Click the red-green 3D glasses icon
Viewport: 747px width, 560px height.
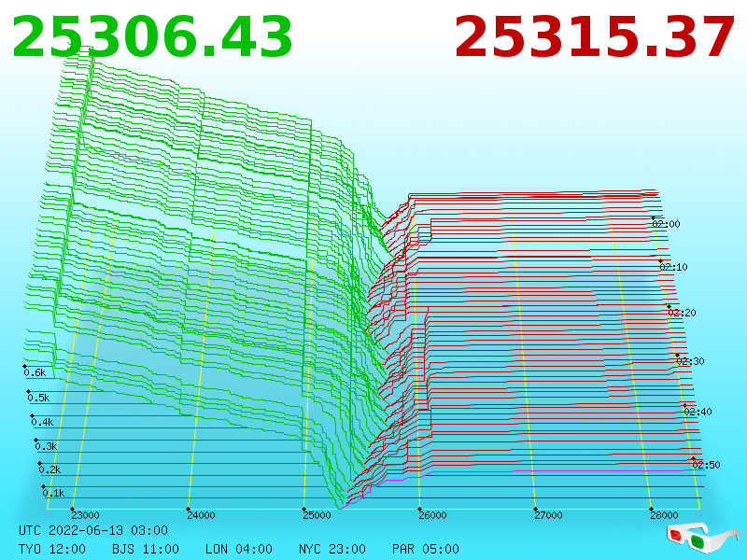(x=703, y=538)
